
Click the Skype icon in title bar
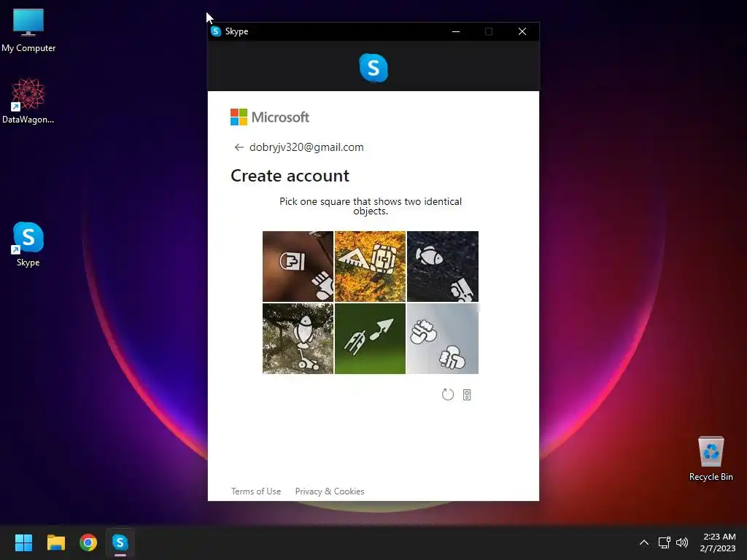[216, 31]
